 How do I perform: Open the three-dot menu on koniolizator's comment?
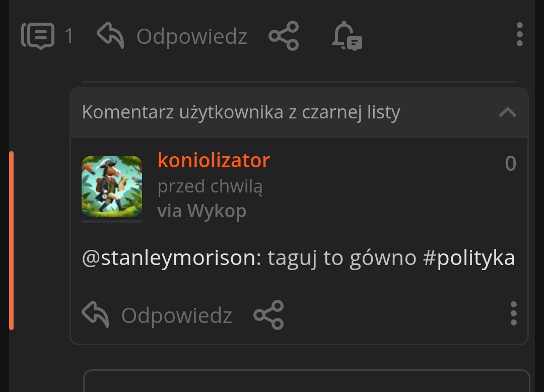(513, 314)
